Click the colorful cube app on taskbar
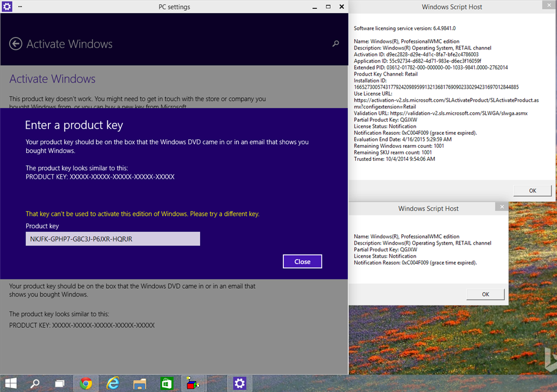Screen dimensions: 557x392 (193, 383)
